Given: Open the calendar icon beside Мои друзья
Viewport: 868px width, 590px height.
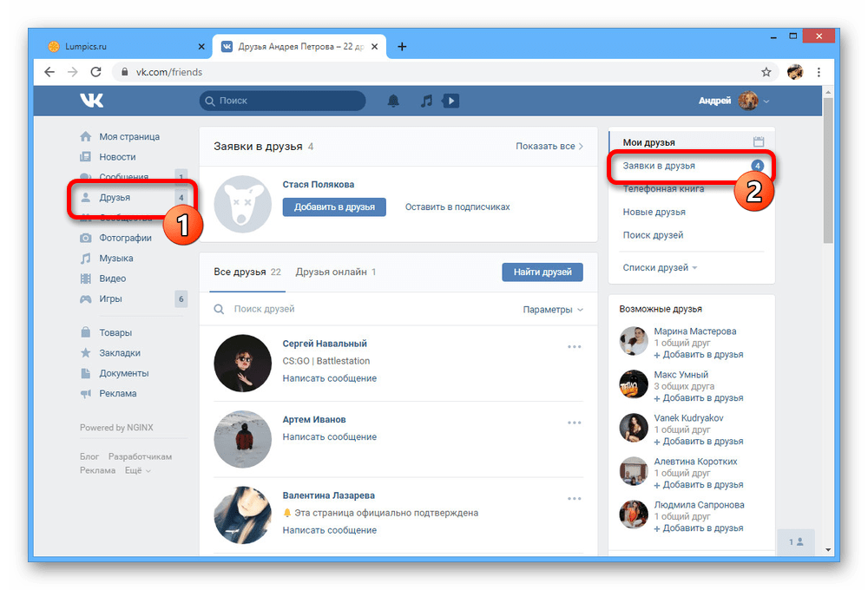Looking at the screenshot, I should [x=758, y=141].
